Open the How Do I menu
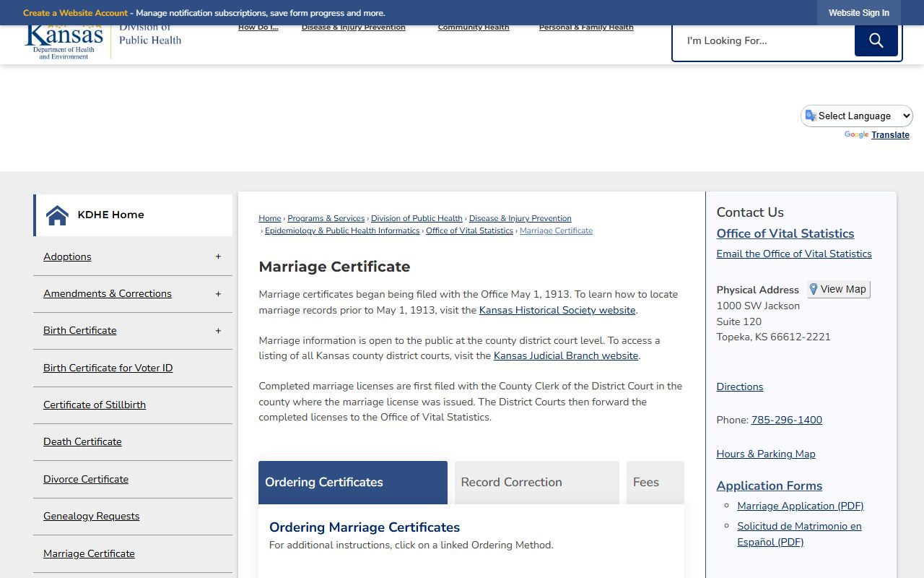Screen dimensions: 924x578 258,27
